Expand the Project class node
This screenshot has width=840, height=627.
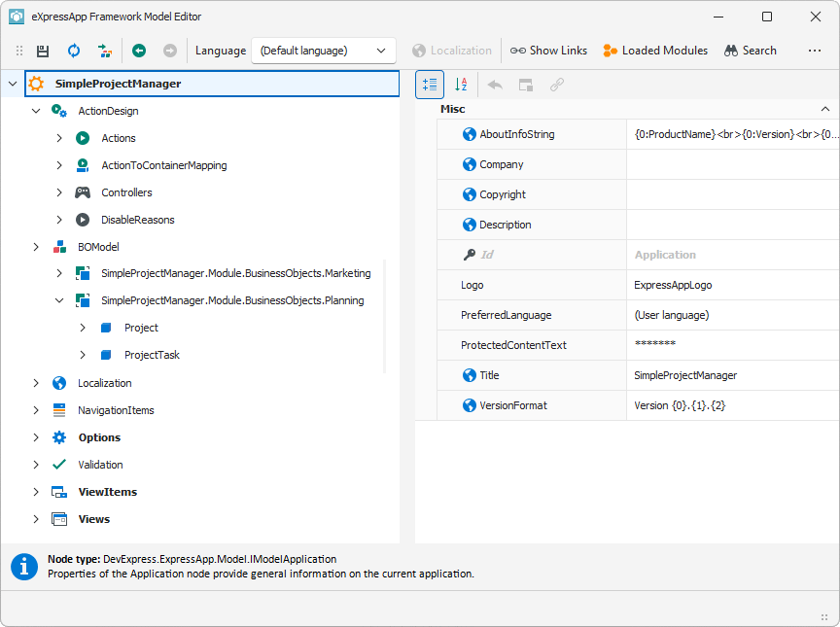pyautogui.click(x=83, y=328)
